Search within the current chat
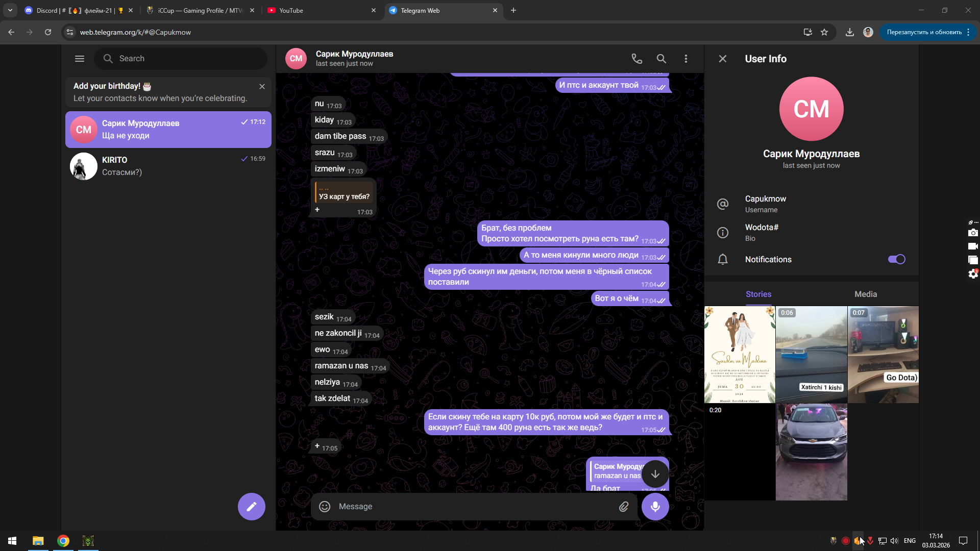This screenshot has height=551, width=980. 661,59
